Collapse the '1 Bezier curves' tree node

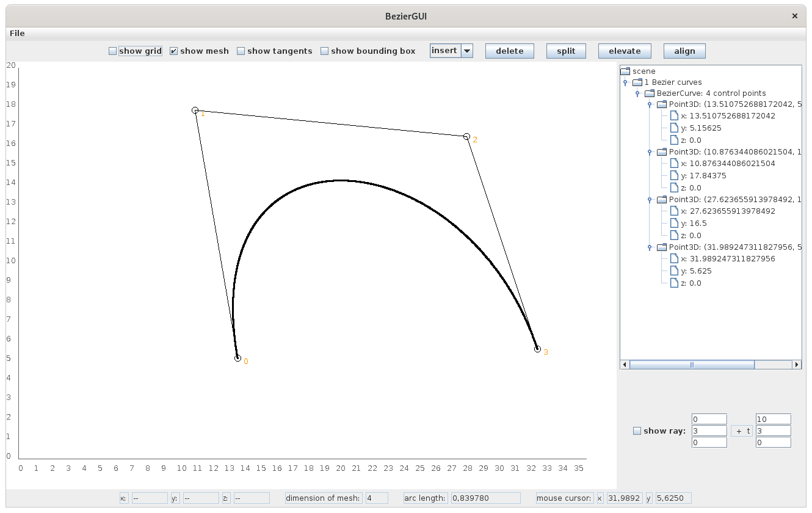pos(625,82)
